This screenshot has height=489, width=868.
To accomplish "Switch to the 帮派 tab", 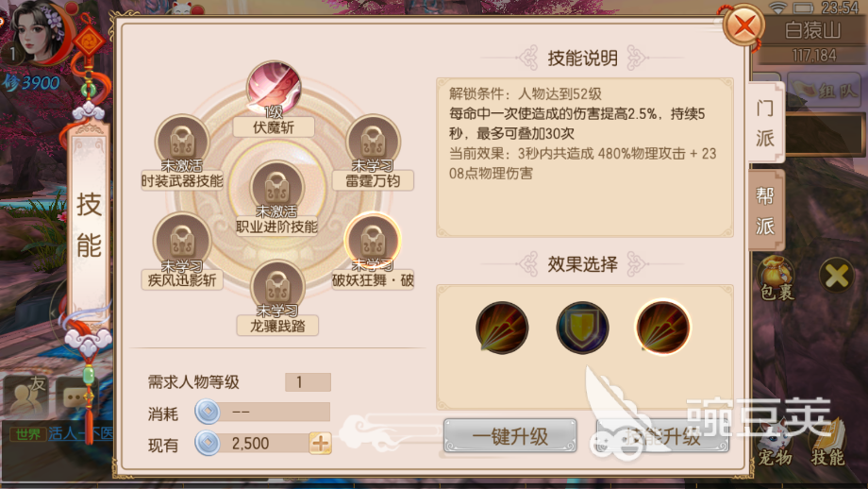I will [765, 210].
